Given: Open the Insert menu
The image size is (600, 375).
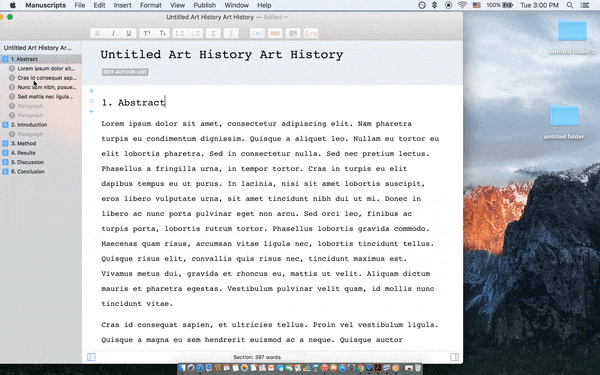Looking at the screenshot, I should [122, 5].
